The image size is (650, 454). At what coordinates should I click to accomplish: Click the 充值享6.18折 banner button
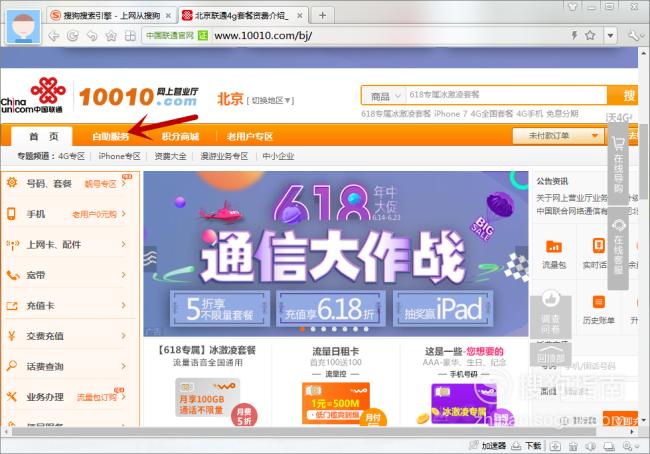tap(330, 308)
